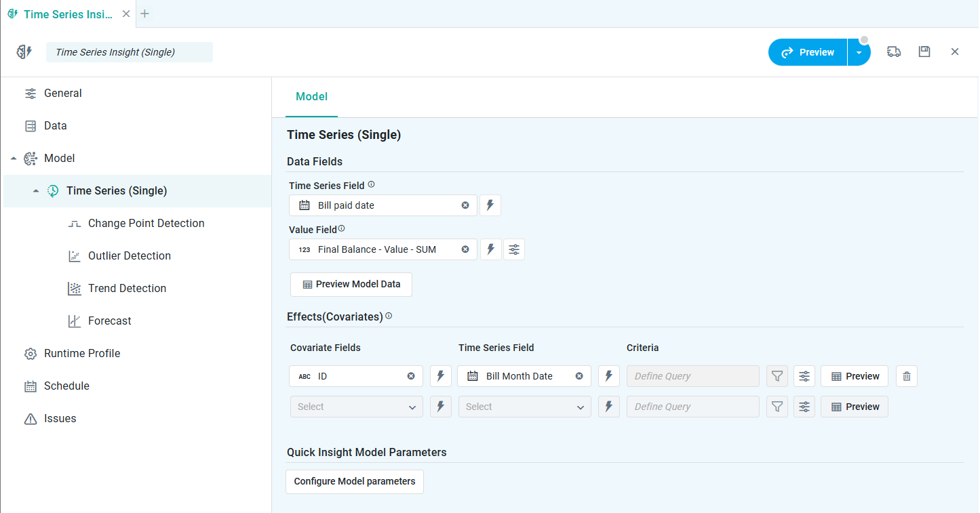980x513 pixels.
Task: Click the save disk icon in header
Action: click(924, 52)
